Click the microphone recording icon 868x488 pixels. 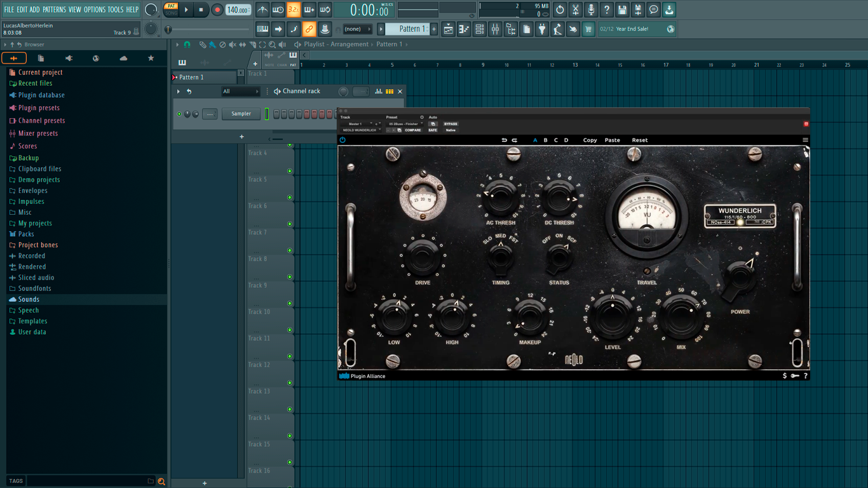coord(591,10)
